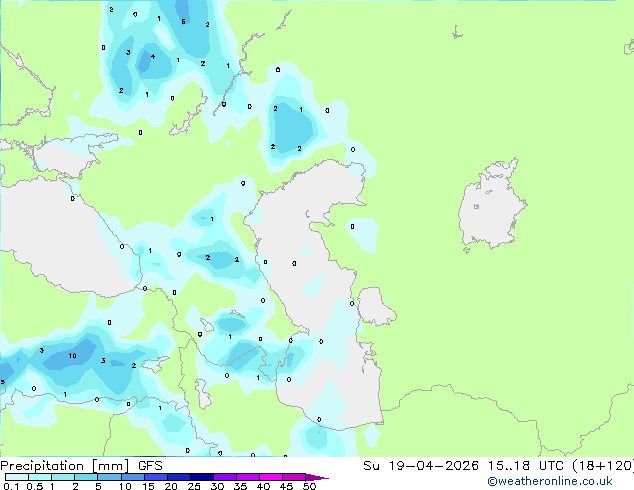This screenshot has width=634, height=490.
Task: Click the '45' legend label
Action: click(287, 486)
